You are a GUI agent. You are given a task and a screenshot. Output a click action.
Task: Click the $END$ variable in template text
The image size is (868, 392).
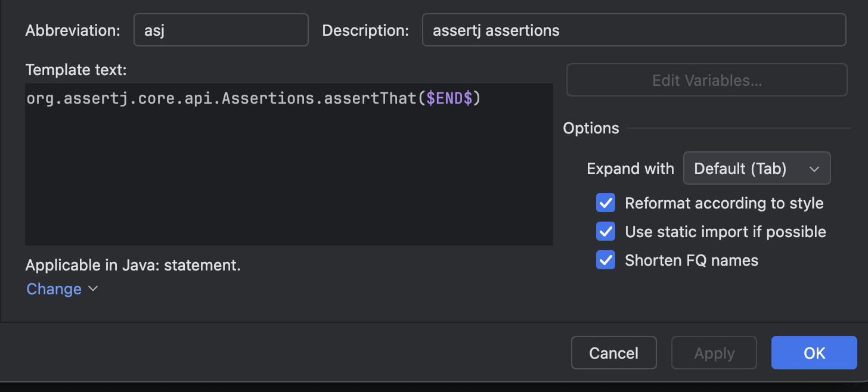449,99
